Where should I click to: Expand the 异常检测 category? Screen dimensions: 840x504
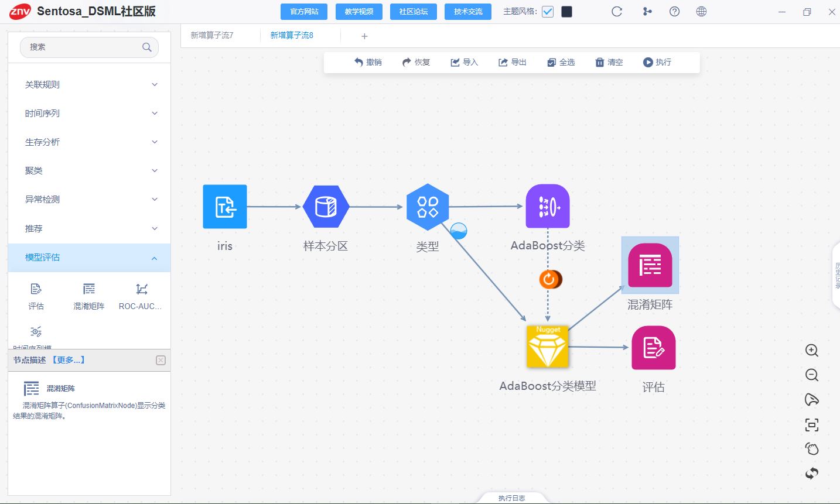[x=90, y=200]
